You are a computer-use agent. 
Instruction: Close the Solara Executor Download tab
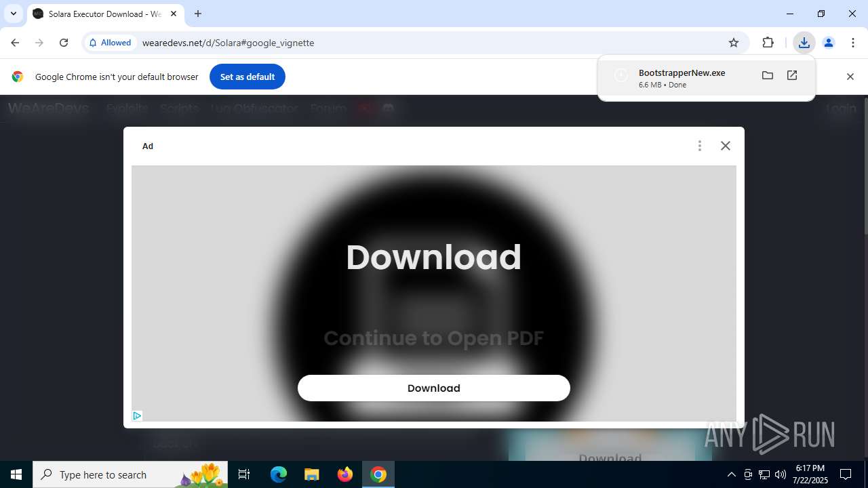coord(174,14)
